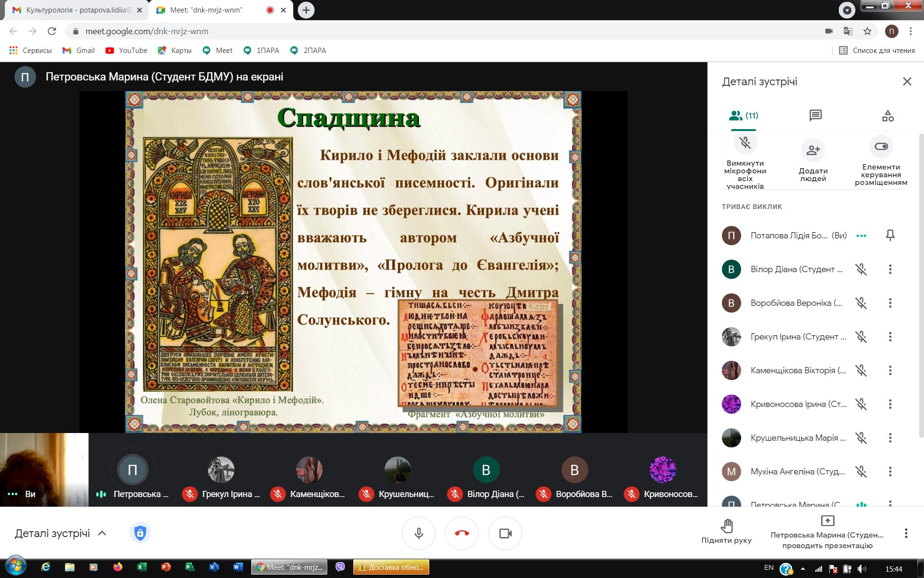Screen dimensions: 924x578
Task: Collapse Деталі зустрічі at bottom left
Action: coord(61,533)
